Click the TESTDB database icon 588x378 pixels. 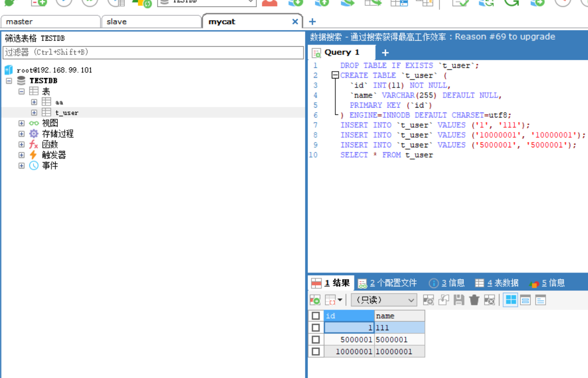click(21, 81)
